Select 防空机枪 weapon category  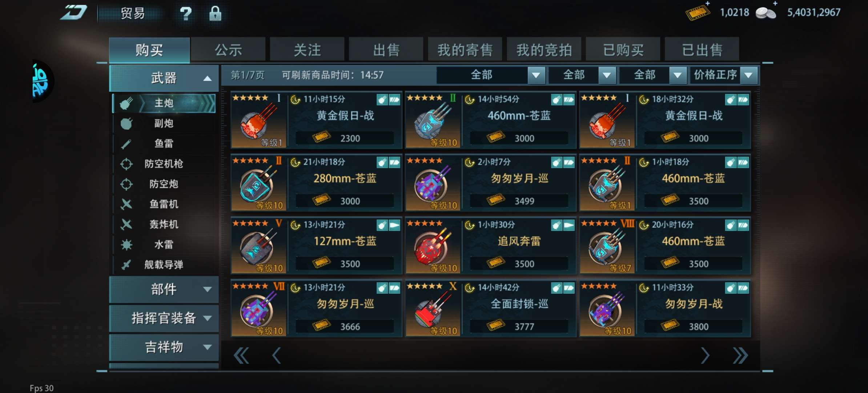(x=164, y=164)
